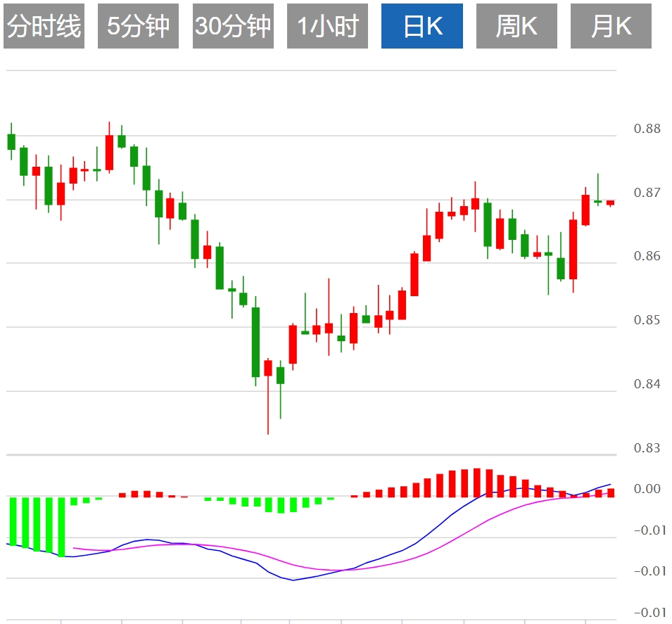Click the 0.88 price axis label
The width and height of the screenshot is (672, 624).
tap(647, 129)
